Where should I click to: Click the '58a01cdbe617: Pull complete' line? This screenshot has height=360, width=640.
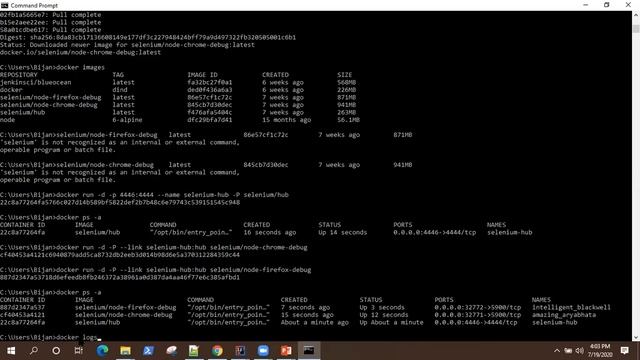(x=51, y=30)
